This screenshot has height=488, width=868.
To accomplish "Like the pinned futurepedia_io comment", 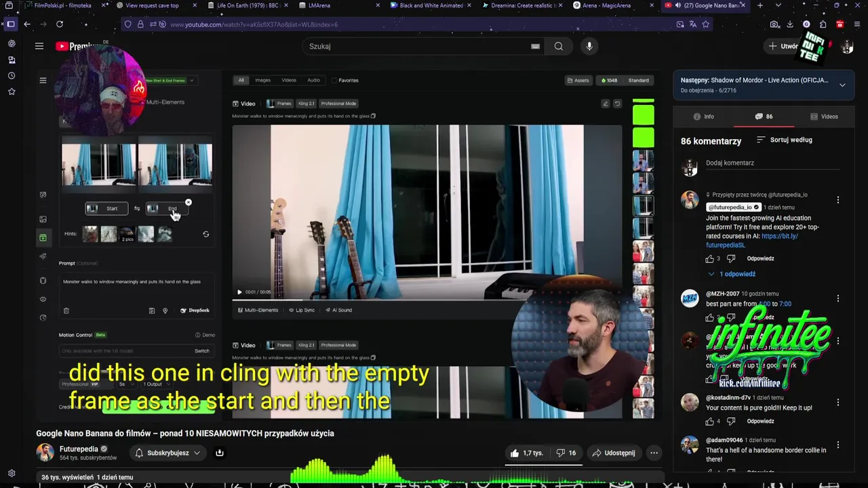I will (710, 258).
